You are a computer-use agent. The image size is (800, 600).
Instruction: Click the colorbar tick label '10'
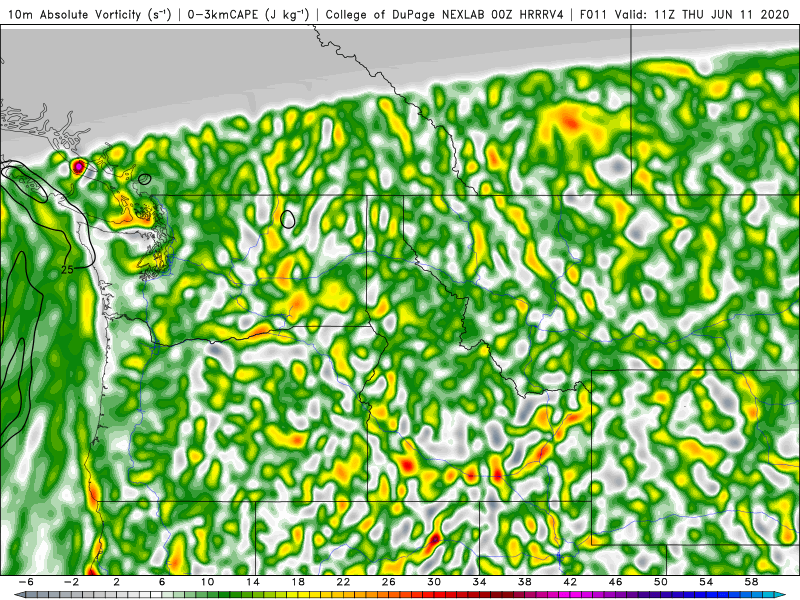tap(207, 582)
